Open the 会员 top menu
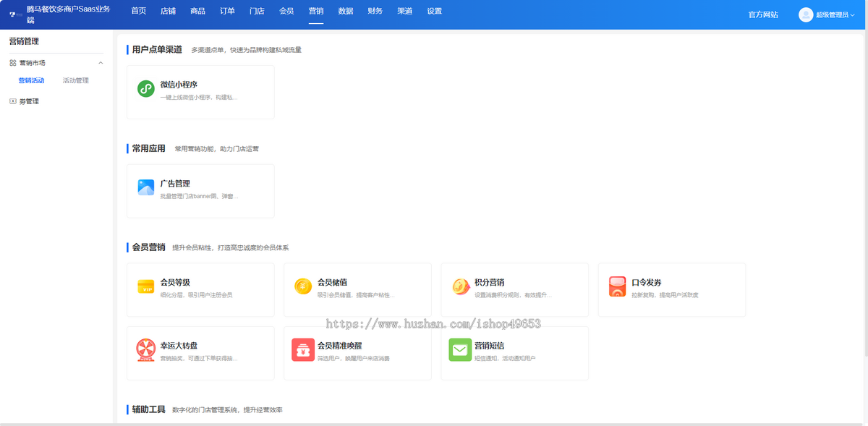The image size is (868, 426). coord(286,12)
